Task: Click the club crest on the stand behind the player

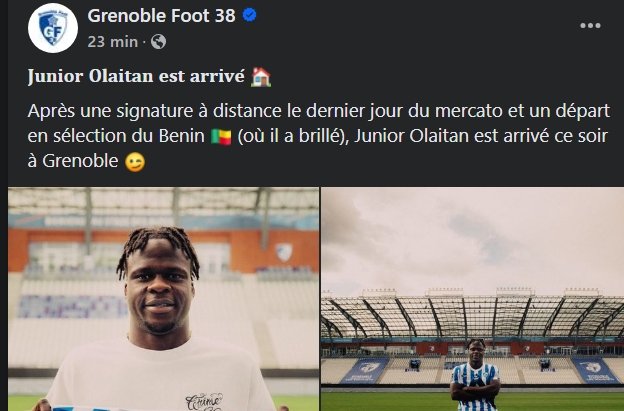Action: (x=284, y=251)
